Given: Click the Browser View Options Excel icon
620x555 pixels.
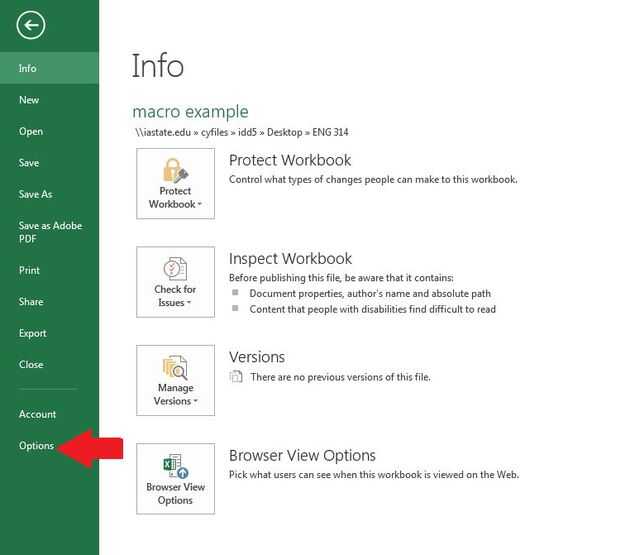Looking at the screenshot, I should point(176,466).
